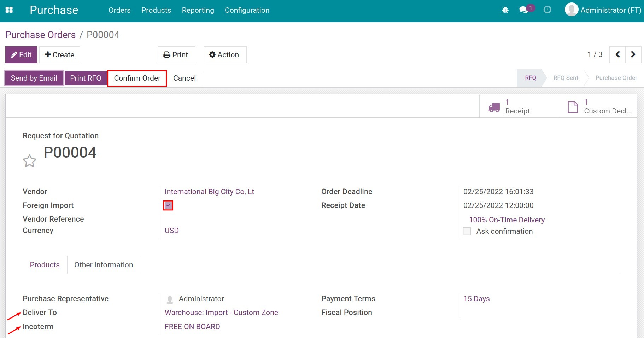Screen dimensions: 644x338
Task: Go to previous record arrow
Action: pos(617,54)
